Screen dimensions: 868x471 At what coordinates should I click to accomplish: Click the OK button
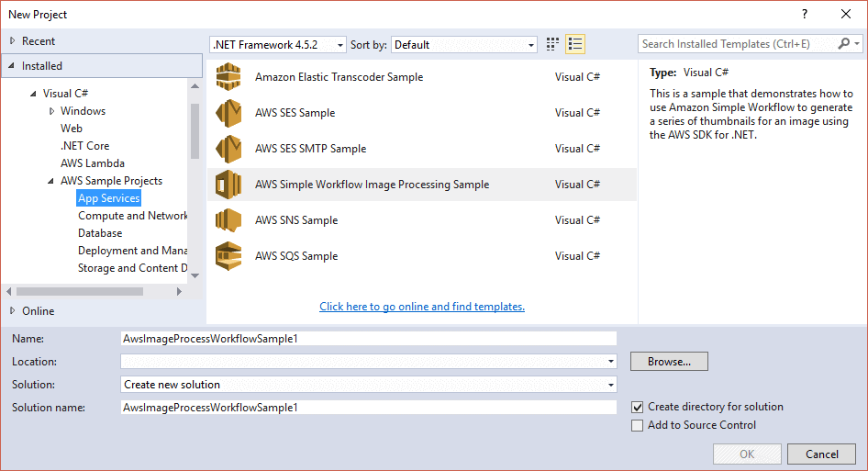747,454
